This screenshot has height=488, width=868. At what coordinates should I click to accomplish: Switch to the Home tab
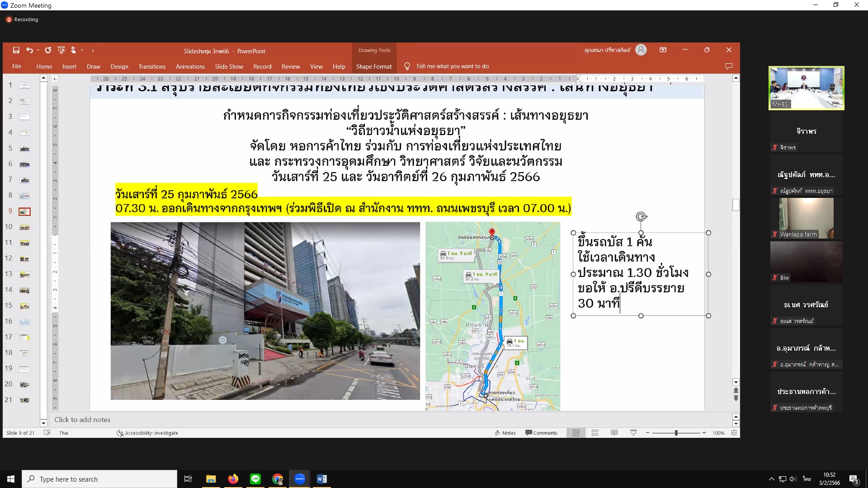click(44, 66)
